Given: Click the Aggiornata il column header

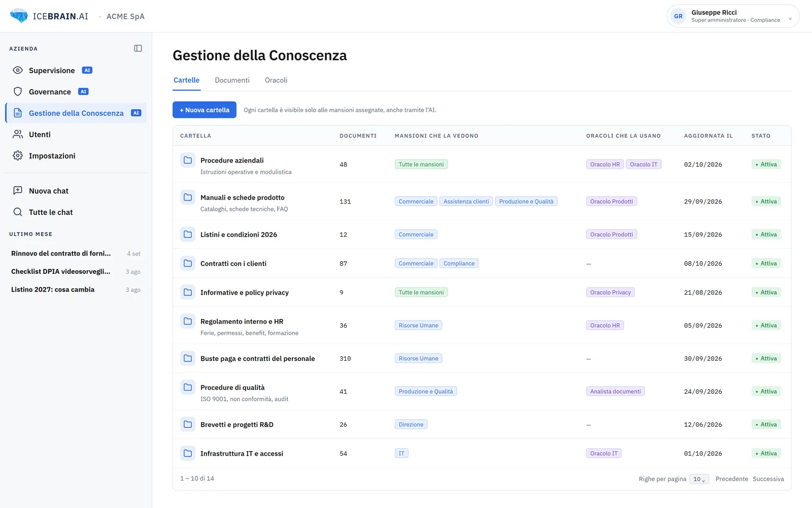Looking at the screenshot, I should tap(708, 136).
